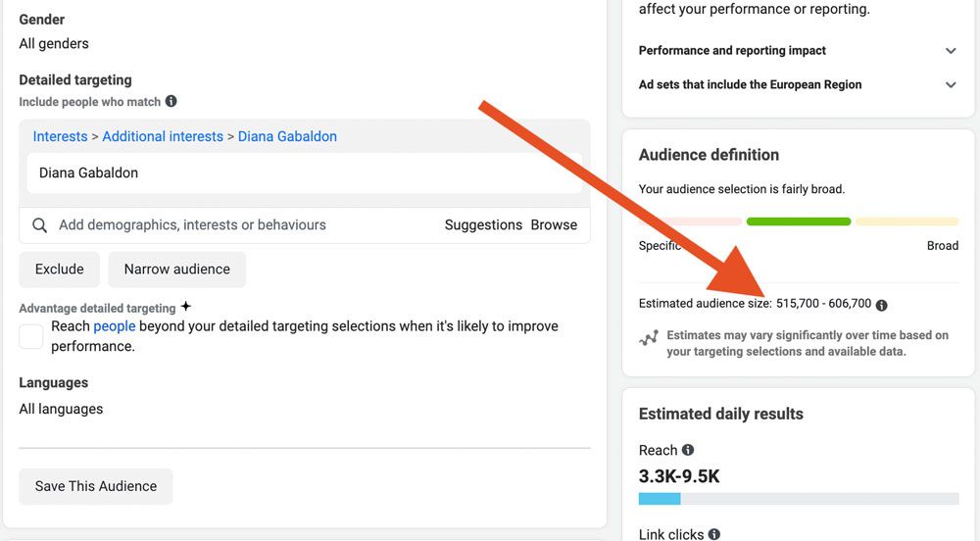
Task: Click the Narrow audience button
Action: [177, 270]
